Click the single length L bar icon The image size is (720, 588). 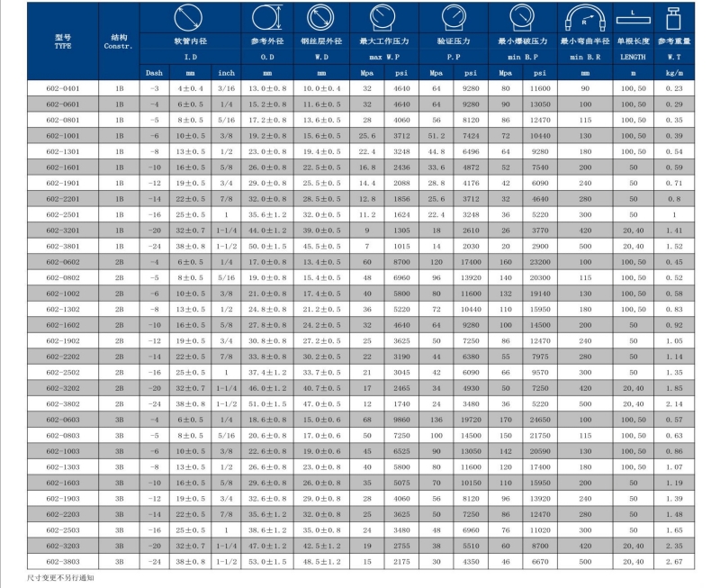634,17
